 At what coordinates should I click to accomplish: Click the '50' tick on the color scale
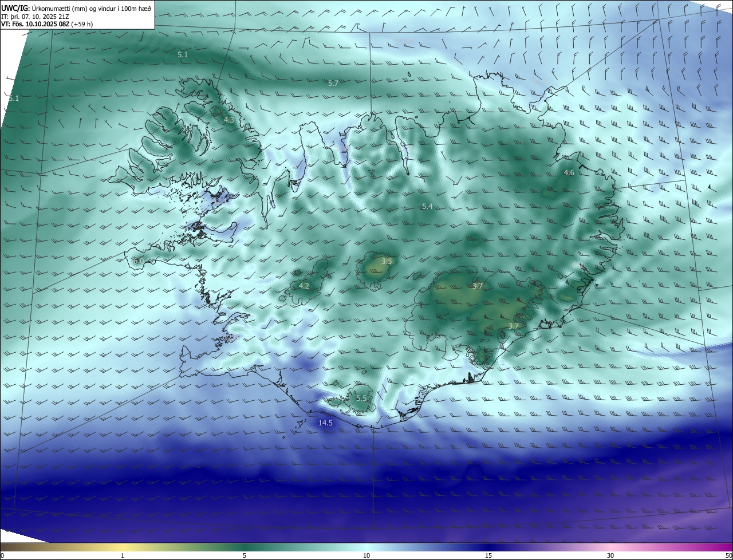pyautogui.click(x=728, y=555)
